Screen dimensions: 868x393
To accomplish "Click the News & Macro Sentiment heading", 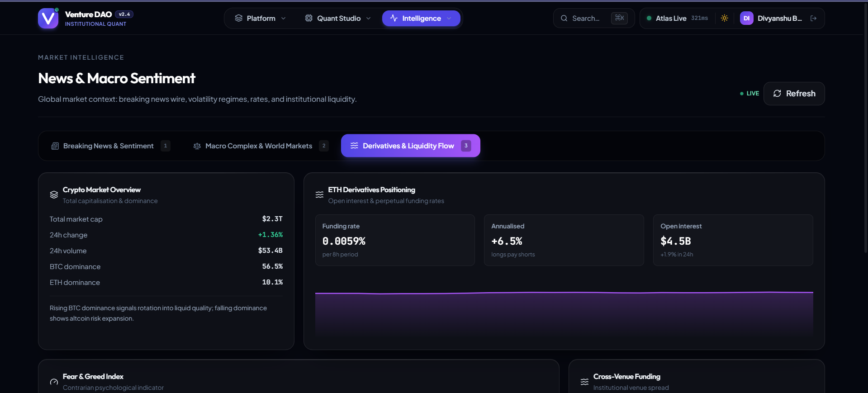I will click(117, 78).
